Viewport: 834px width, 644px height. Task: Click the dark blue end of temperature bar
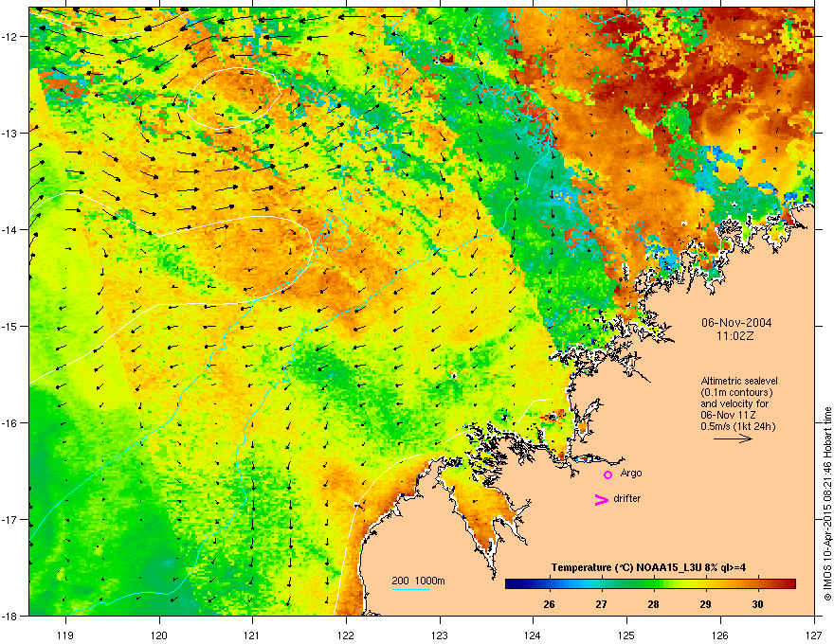(x=511, y=584)
